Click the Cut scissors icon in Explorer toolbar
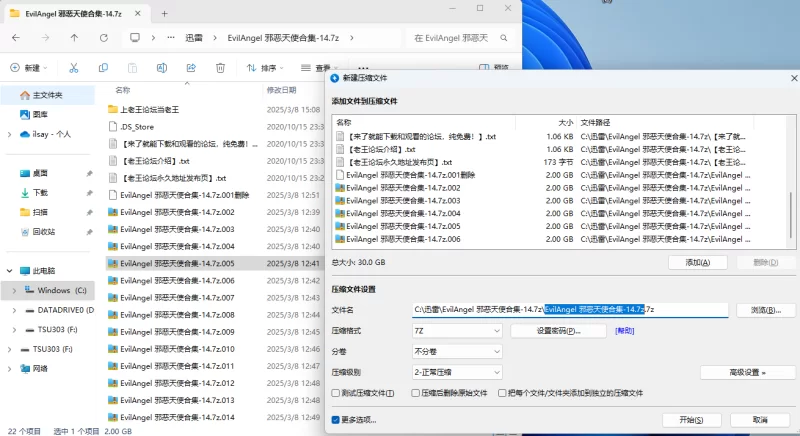 click(73, 68)
